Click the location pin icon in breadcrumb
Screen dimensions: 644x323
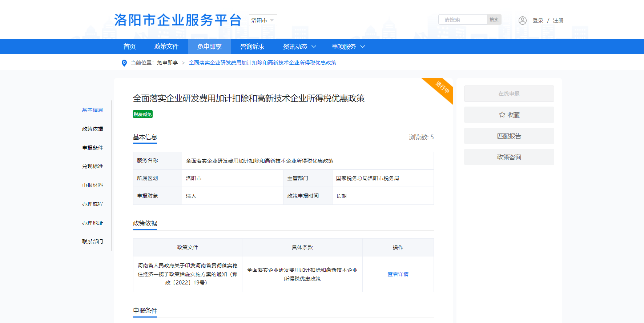[x=124, y=63]
